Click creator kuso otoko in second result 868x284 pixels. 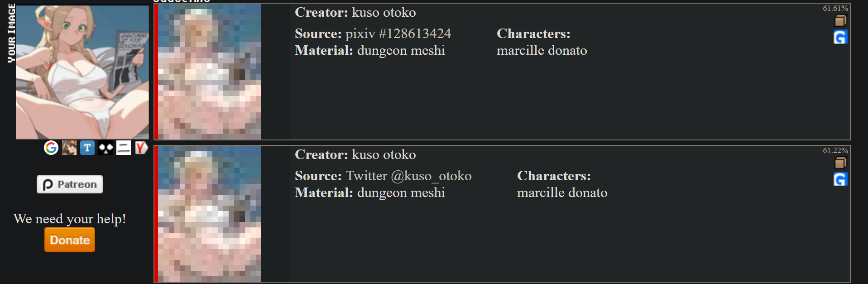click(384, 154)
